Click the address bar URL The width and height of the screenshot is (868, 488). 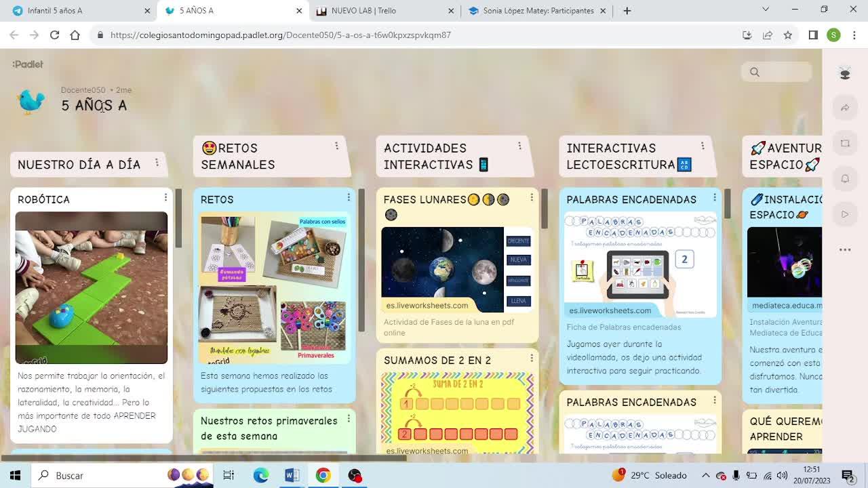point(280,35)
